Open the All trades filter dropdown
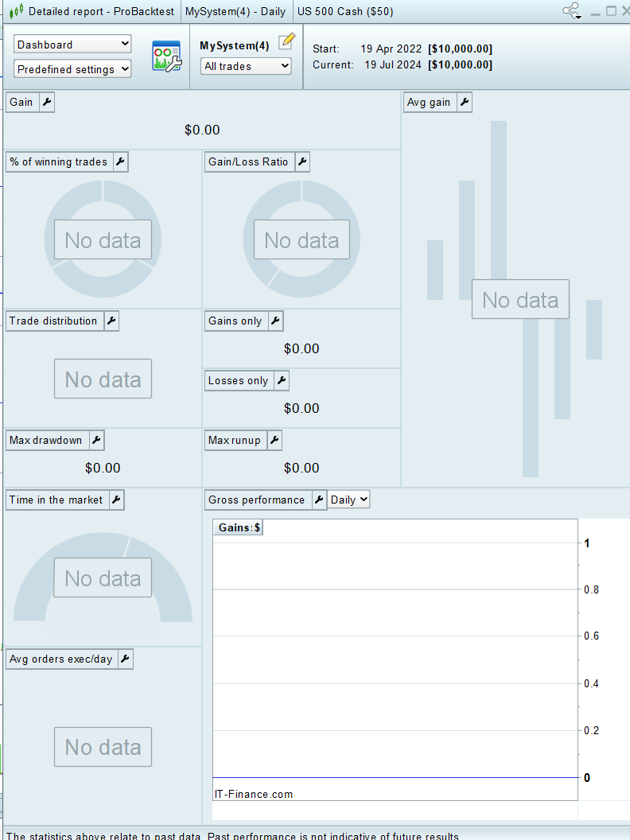Viewport: 630px width, 840px height. point(246,66)
